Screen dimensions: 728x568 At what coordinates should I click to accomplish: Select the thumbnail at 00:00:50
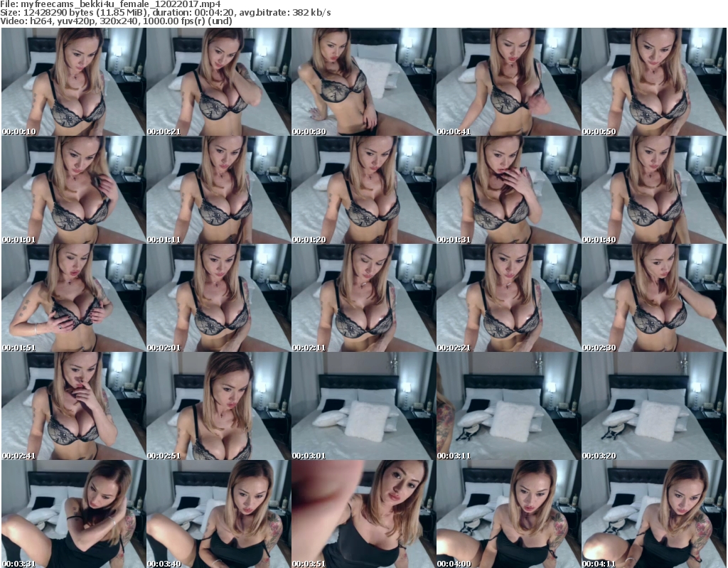[653, 81]
